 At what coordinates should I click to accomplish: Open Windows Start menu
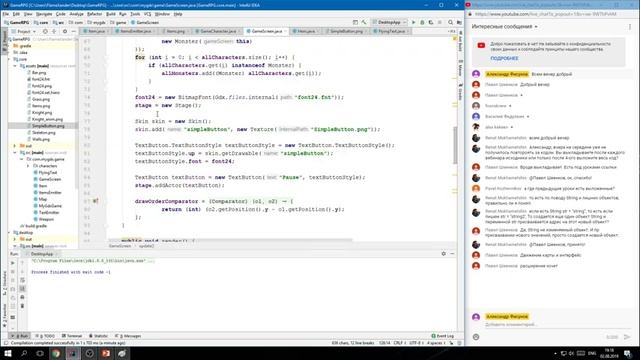tap(8, 353)
